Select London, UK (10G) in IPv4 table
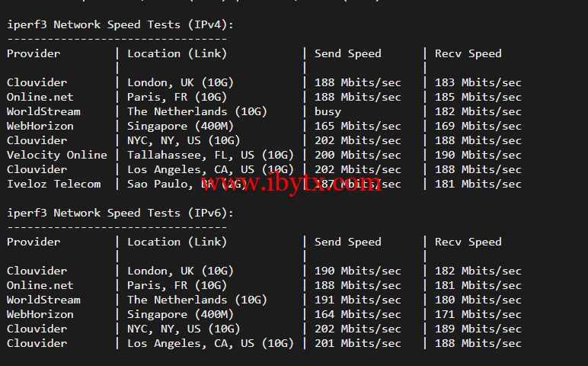Image resolution: width=588 pixels, height=366 pixels. point(180,82)
